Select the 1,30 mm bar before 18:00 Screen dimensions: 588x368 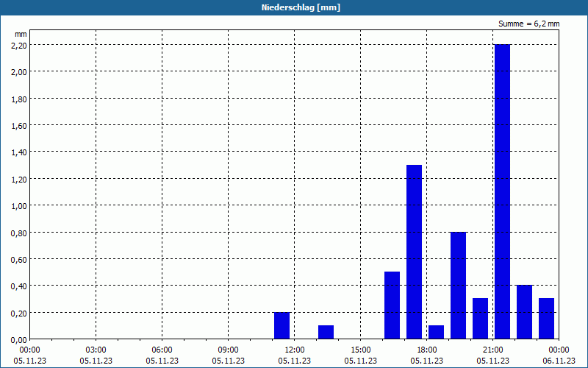[x=414, y=252]
